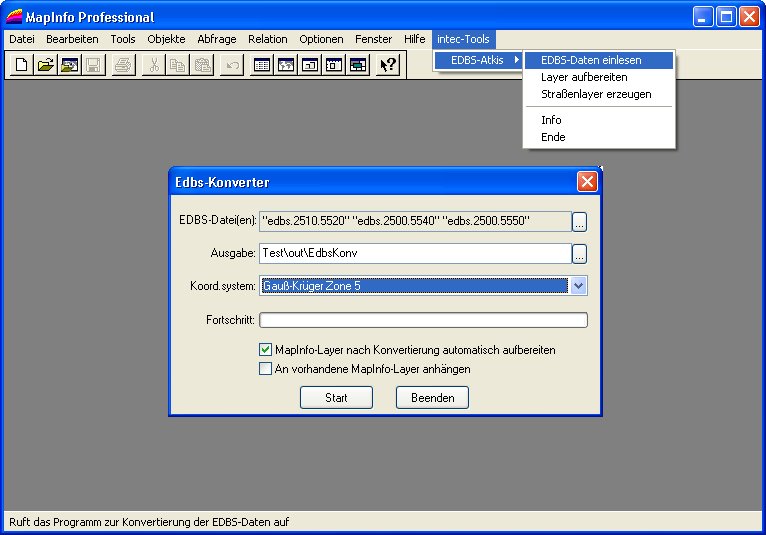The height and width of the screenshot is (535, 766).
Task: Open a New Redistricter window icon
Action: tap(358, 64)
